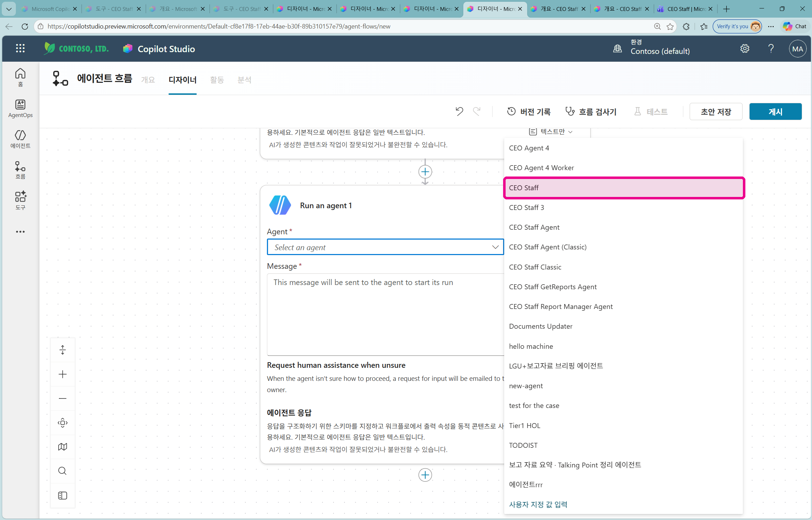Expand the 텍스트만 output format dropdown
This screenshot has width=812, height=520.
(551, 132)
